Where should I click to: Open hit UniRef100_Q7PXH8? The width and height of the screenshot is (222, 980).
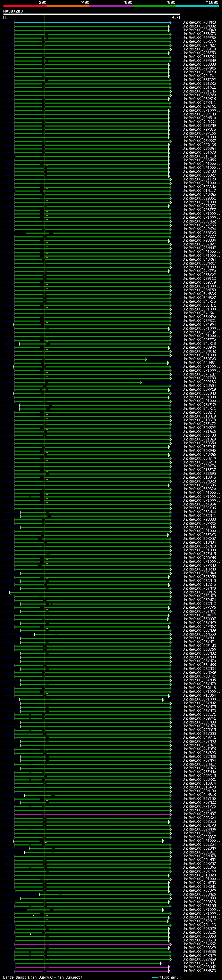coord(199,566)
